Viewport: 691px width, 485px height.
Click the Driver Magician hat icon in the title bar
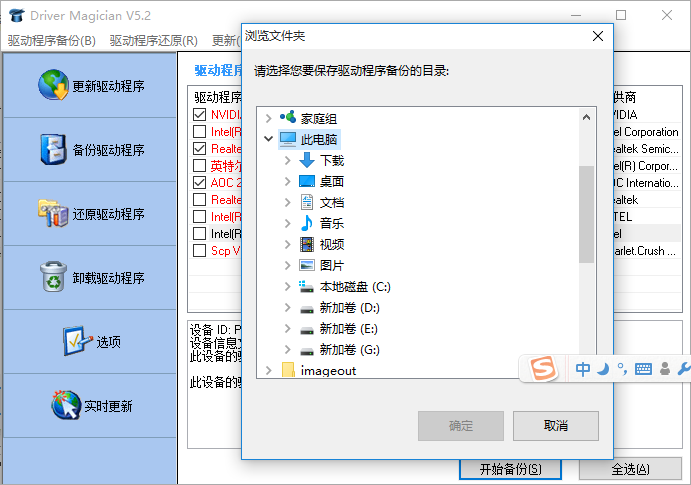click(17, 15)
